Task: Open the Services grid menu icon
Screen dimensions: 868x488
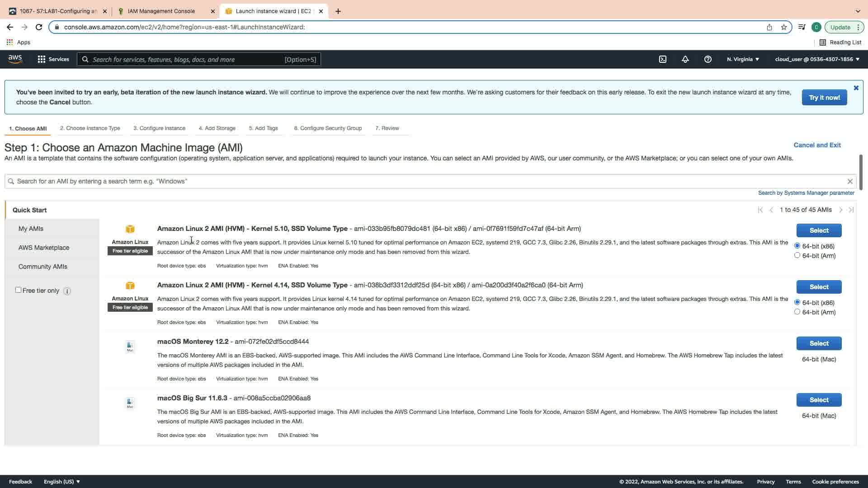Action: pos(42,59)
